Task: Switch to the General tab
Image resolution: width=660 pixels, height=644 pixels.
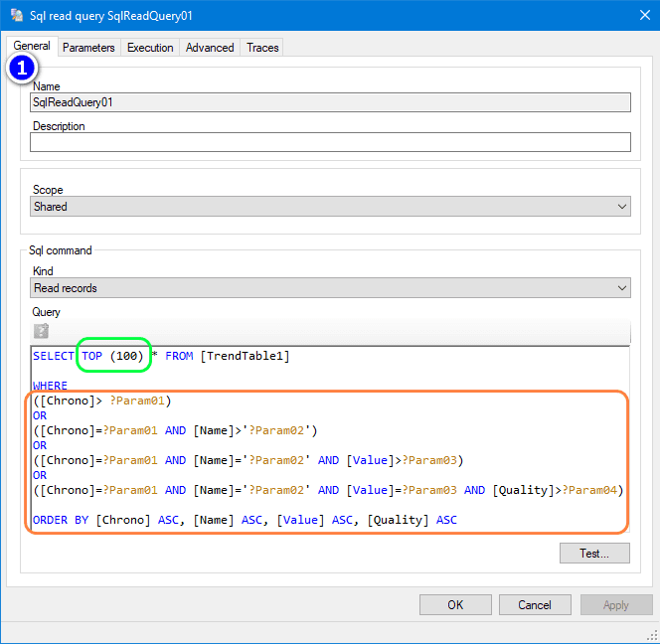Action: pyautogui.click(x=32, y=46)
